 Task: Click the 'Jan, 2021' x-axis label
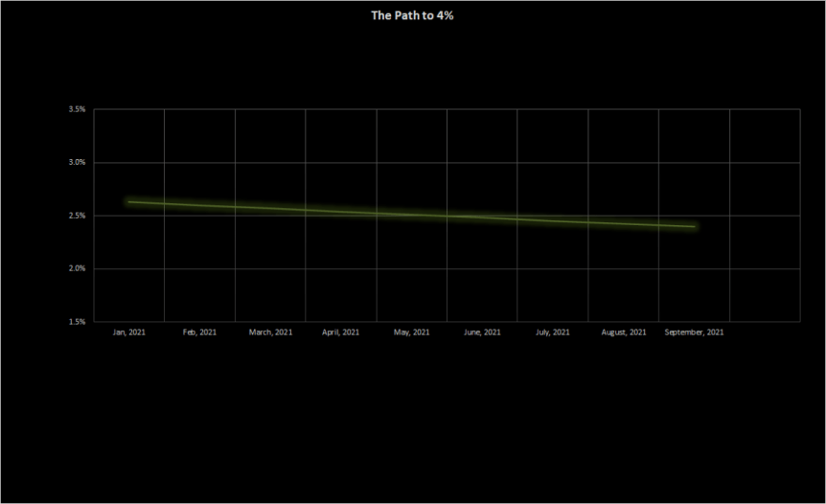(x=128, y=332)
